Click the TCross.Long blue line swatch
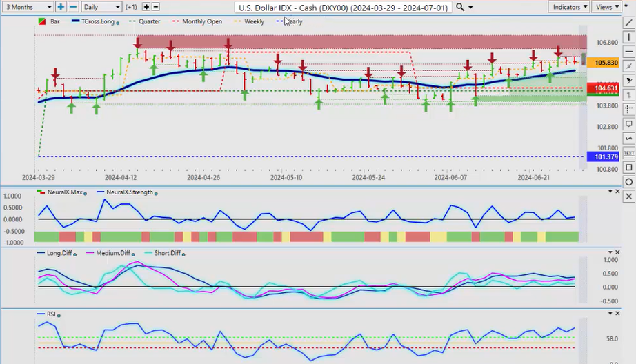Image resolution: width=636 pixels, height=364 pixels. point(75,21)
